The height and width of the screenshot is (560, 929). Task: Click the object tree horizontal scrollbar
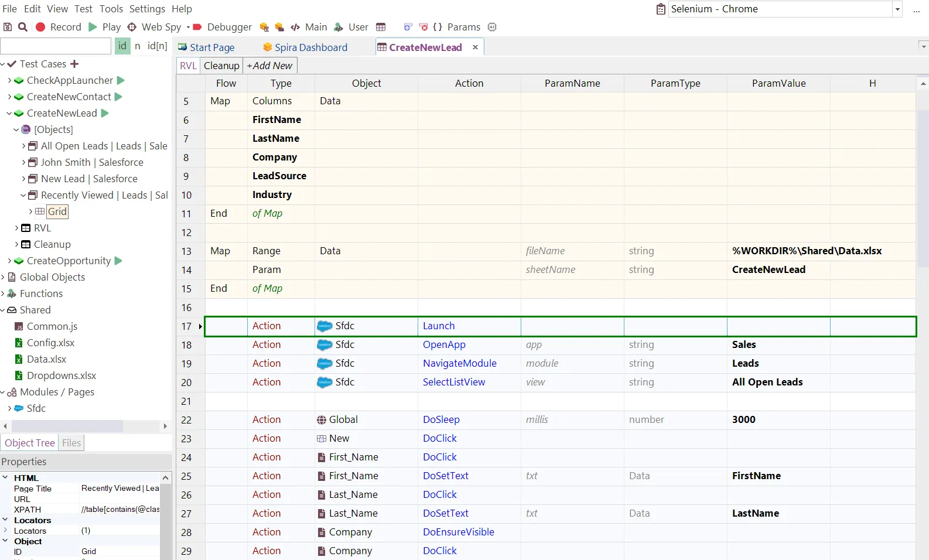click(67, 426)
